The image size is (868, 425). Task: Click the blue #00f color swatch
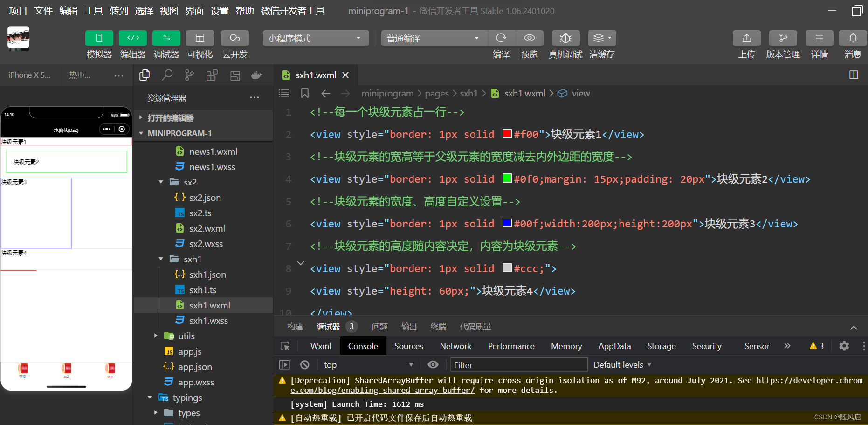coord(507,223)
